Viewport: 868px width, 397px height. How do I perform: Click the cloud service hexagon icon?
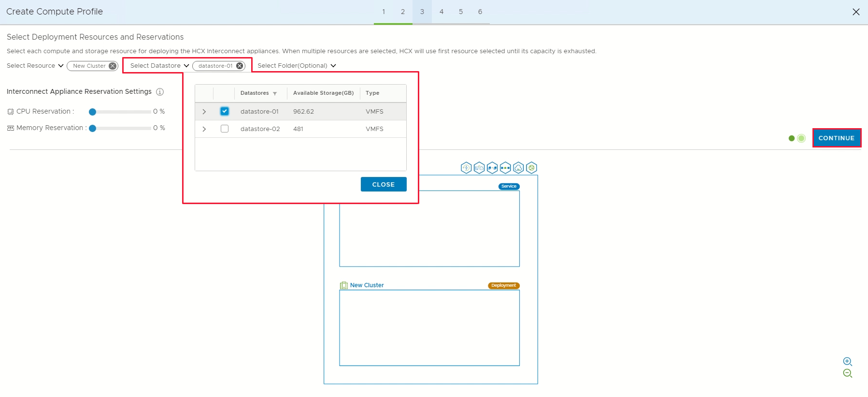tap(518, 168)
